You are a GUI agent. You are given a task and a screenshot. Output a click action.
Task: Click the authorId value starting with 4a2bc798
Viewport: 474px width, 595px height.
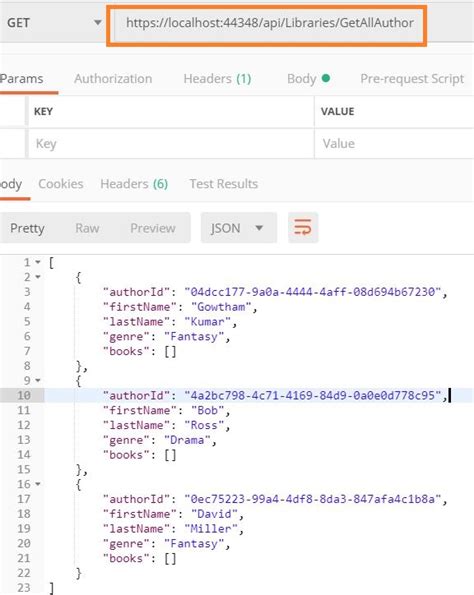pos(313,395)
